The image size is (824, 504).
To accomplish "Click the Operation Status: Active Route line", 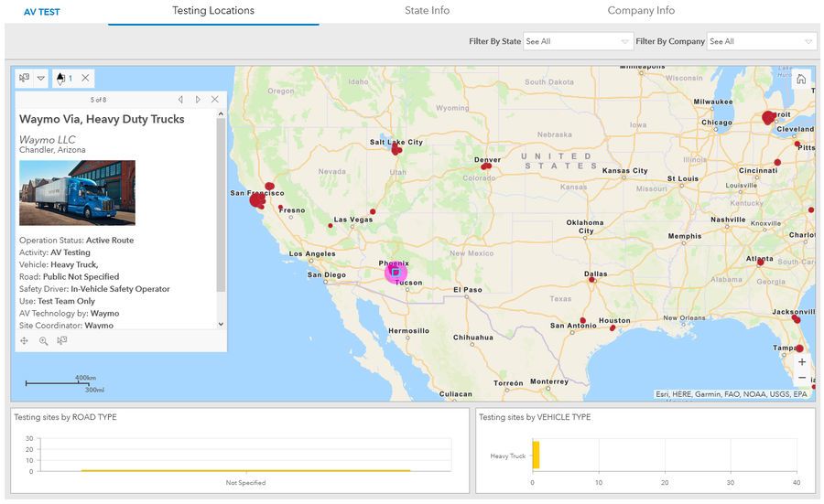I will [77, 240].
